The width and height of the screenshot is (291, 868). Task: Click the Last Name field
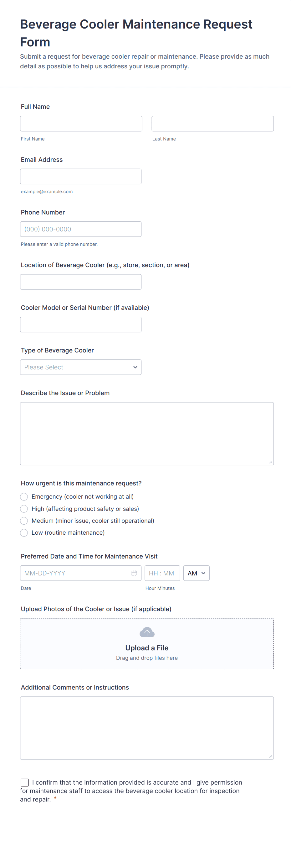(212, 124)
